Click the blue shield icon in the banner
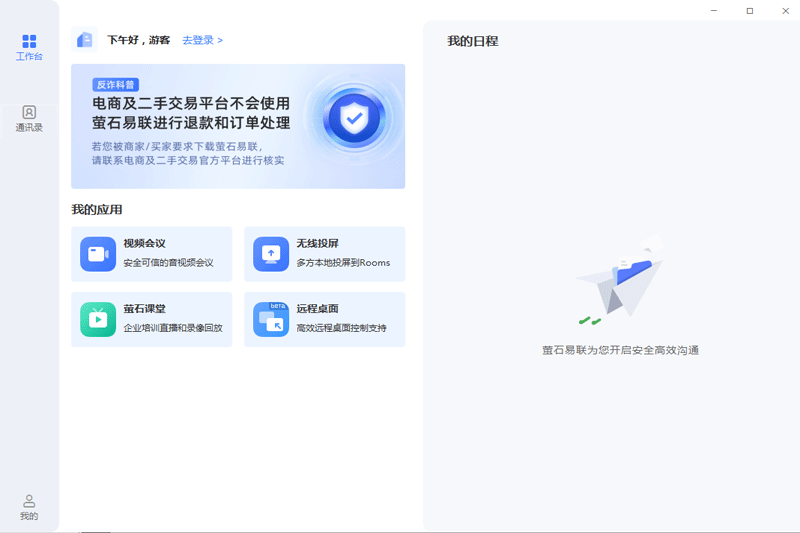 (354, 118)
